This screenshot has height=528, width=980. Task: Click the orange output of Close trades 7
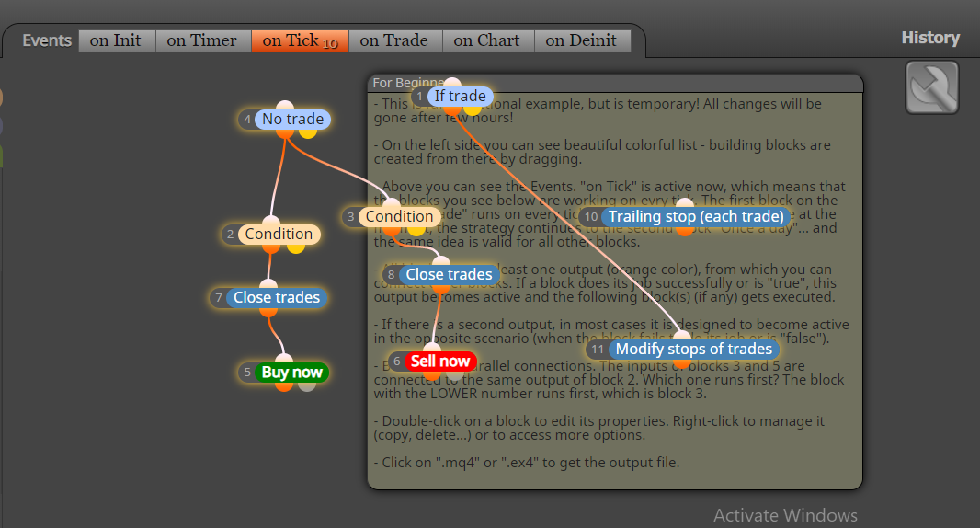(268, 311)
